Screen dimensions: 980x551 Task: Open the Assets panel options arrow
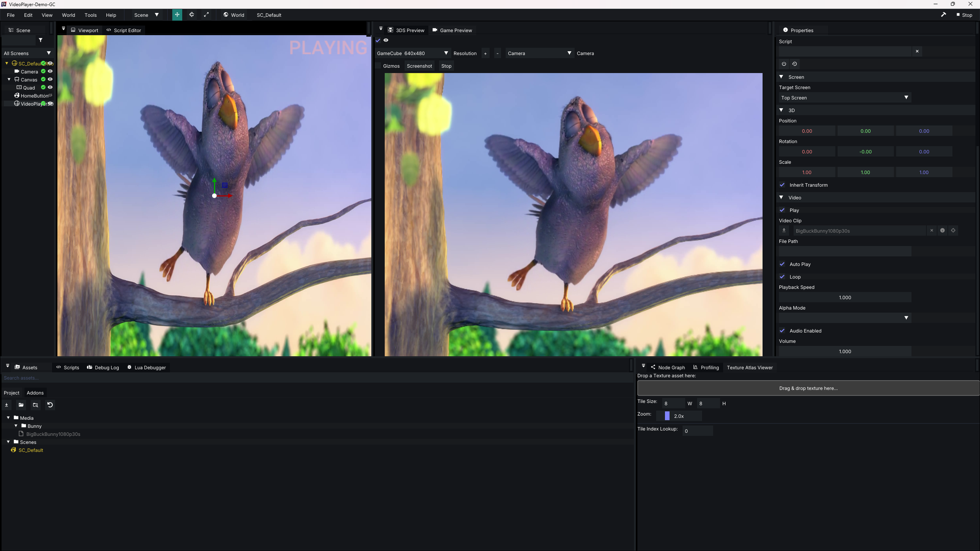click(7, 366)
